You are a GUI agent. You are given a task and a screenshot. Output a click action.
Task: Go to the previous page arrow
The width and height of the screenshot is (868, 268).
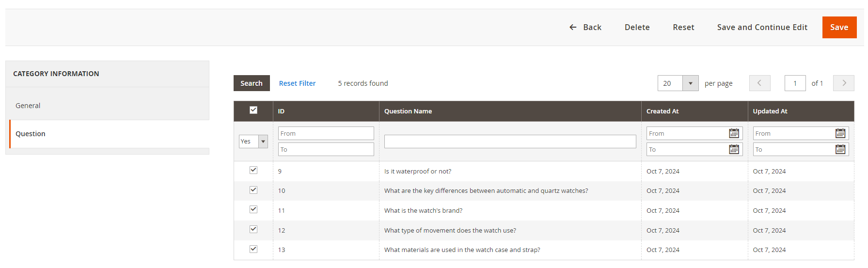click(x=759, y=83)
